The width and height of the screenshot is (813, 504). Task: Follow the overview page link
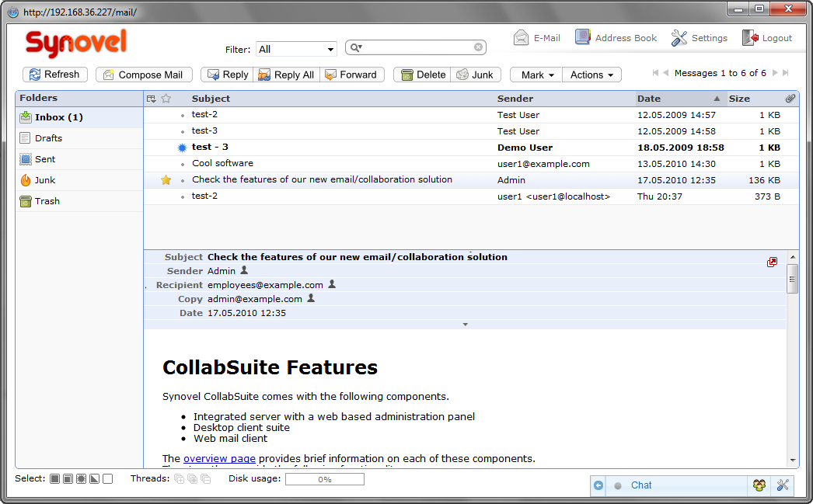219,458
